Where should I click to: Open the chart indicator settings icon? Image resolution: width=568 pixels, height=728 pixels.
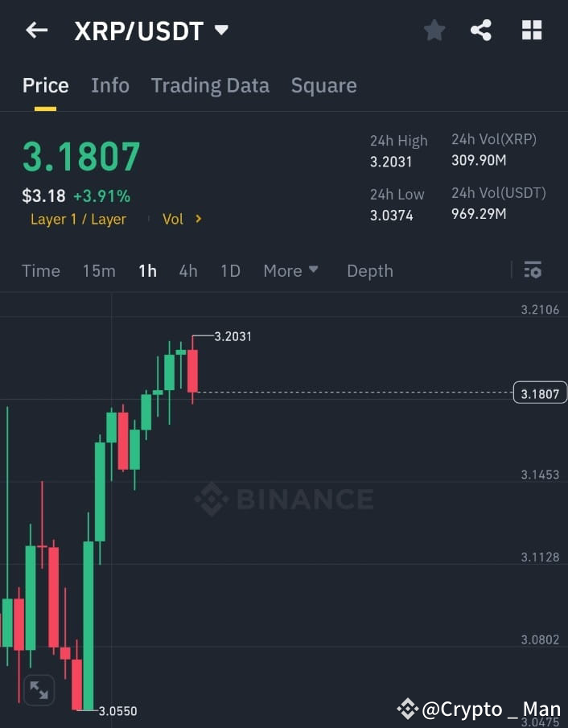click(x=533, y=270)
